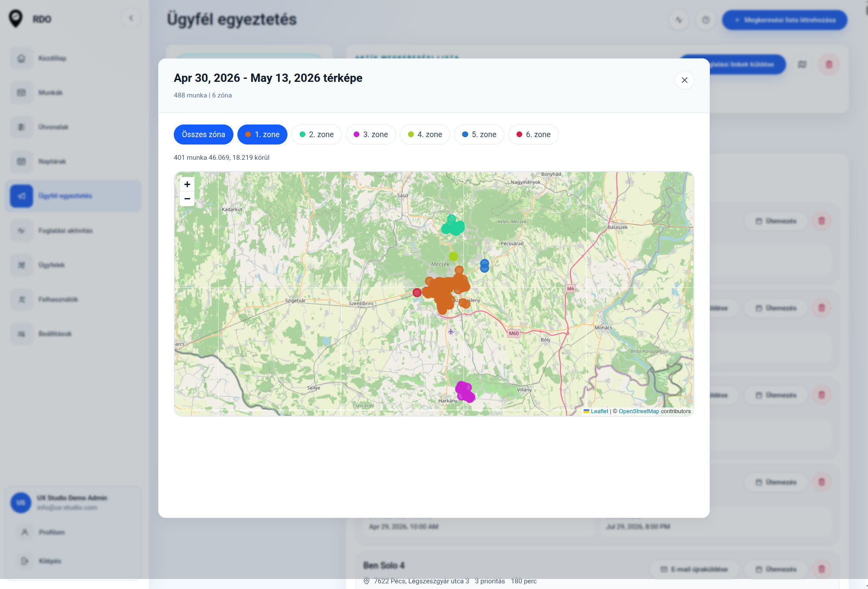Viewport: 868px width, 589px height.
Task: Click the lime green zone 4 map marker
Action: (453, 256)
